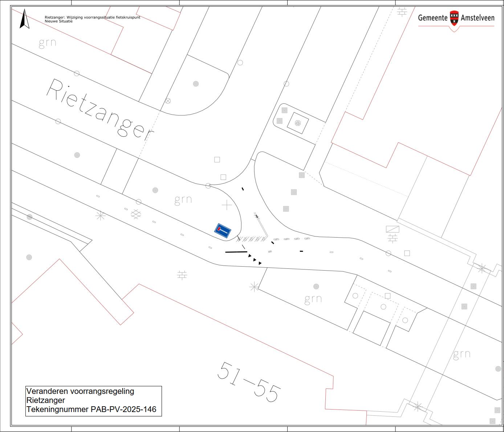Image resolution: width=504 pixels, height=432 pixels.
Task: Click the word Amstelveen in the logo
Action: point(477,18)
